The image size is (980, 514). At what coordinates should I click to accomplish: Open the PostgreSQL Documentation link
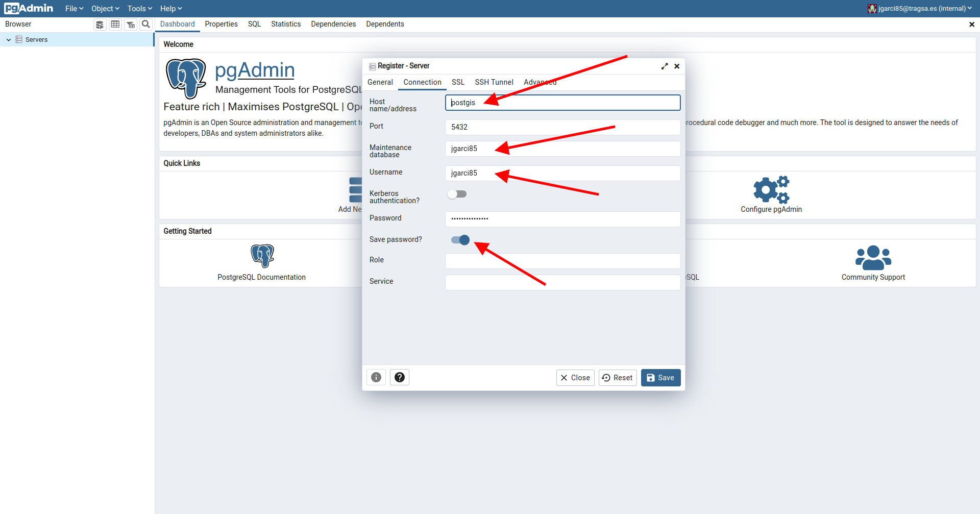pos(261,277)
